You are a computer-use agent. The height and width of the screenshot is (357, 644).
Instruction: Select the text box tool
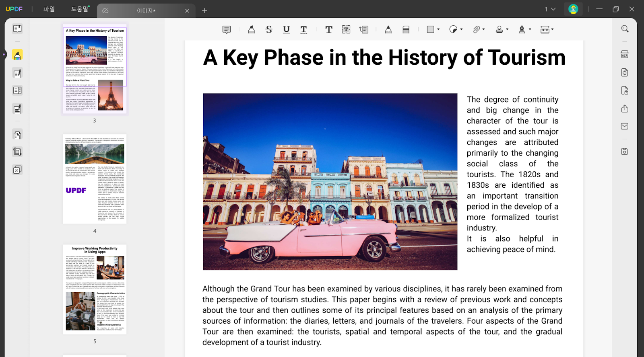346,29
